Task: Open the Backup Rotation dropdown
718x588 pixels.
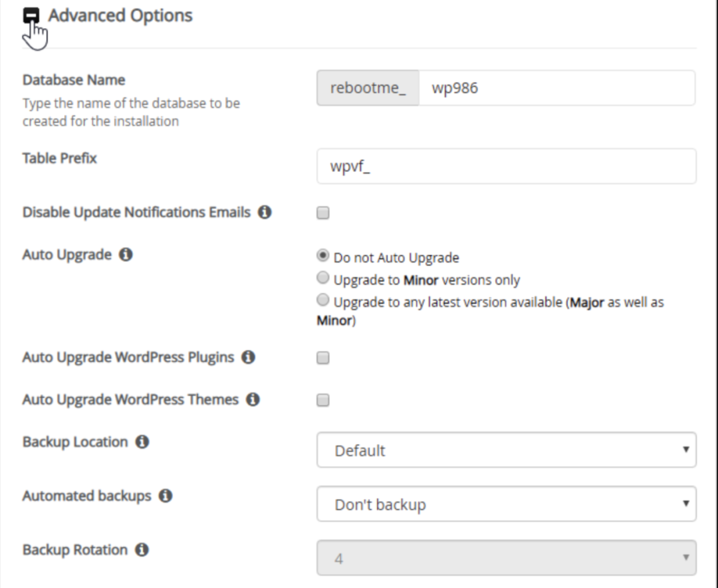Action: (x=506, y=558)
